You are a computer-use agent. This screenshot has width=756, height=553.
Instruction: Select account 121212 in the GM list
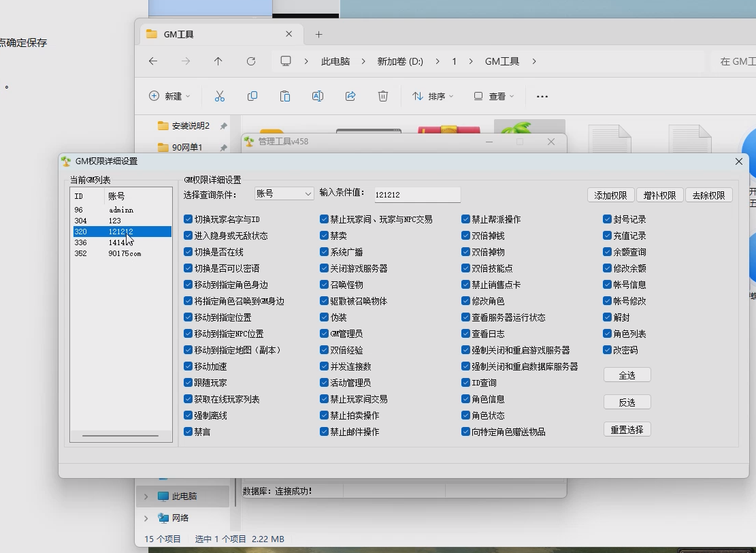[x=121, y=232]
